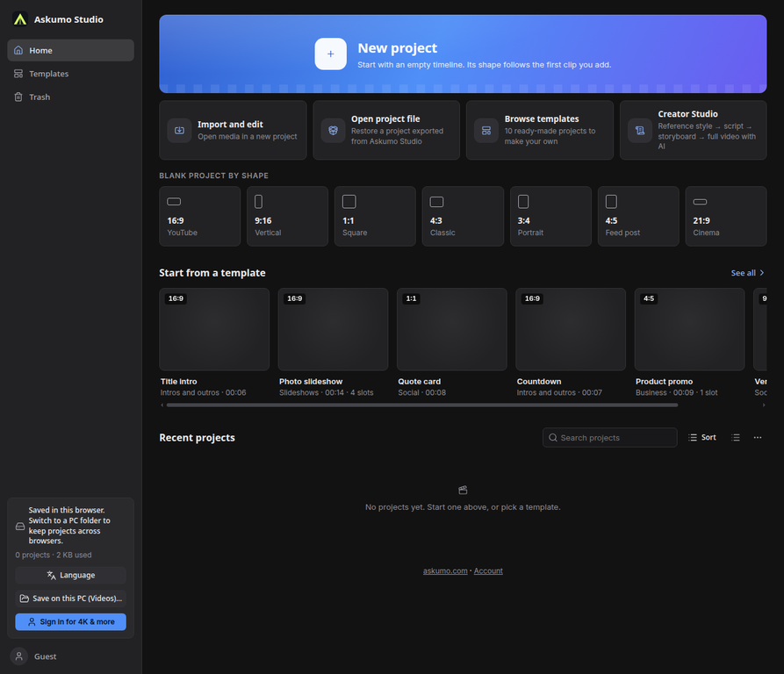Select the 3:4 Portrait shape icon

coord(523,202)
